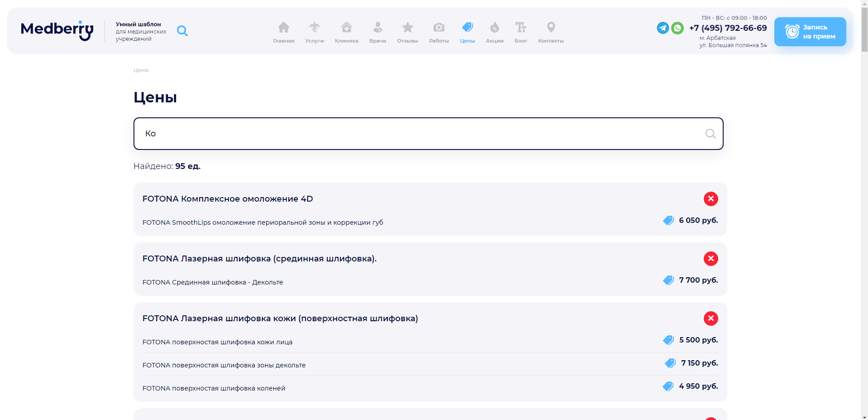Collapse FOTONA поверхностная шлифовка кожи section
This screenshot has width=868, height=420.
[711, 319]
